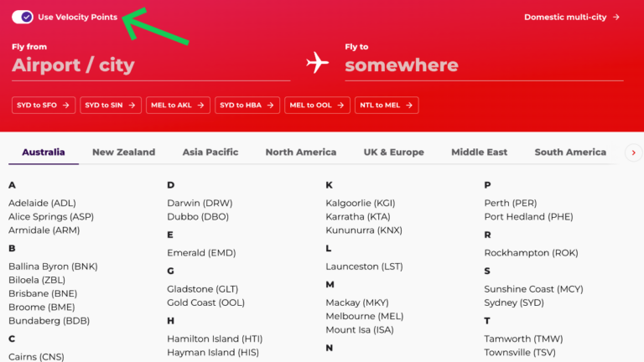Choose Melbourne (MEL) in the list

tap(364, 317)
